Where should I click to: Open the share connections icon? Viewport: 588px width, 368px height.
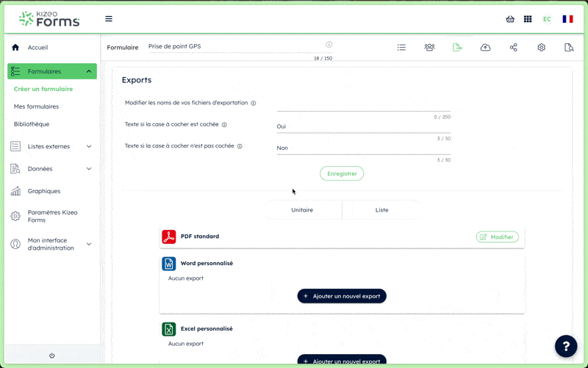coord(513,47)
